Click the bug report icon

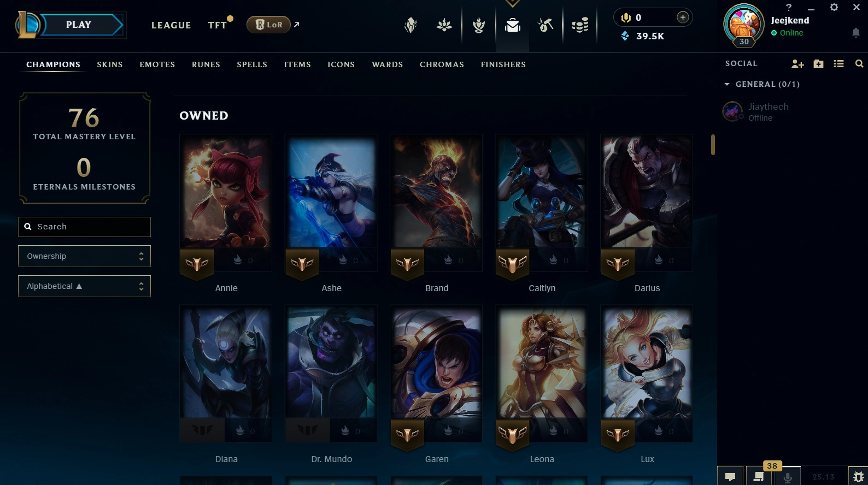[859, 476]
